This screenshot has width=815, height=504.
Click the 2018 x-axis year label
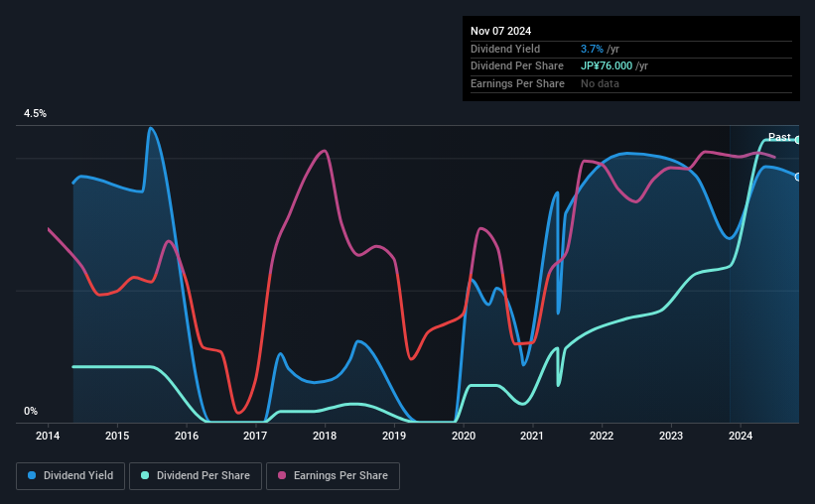[325, 436]
